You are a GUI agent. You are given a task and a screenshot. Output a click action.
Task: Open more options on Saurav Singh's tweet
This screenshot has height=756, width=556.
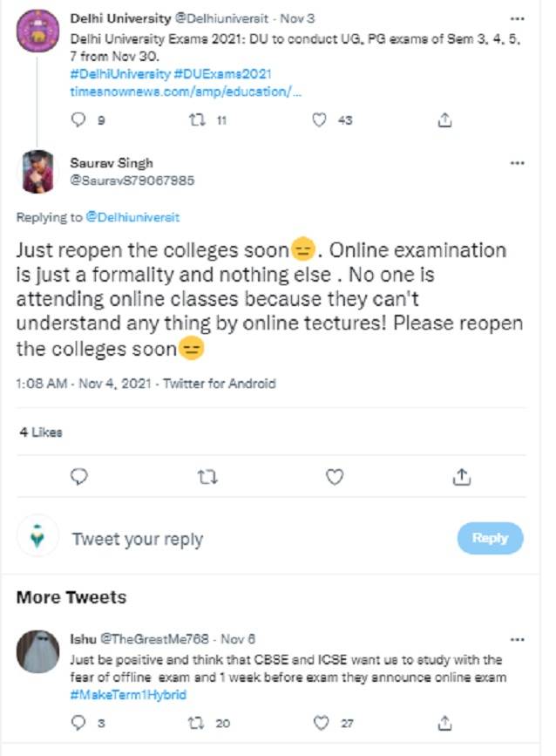517,163
